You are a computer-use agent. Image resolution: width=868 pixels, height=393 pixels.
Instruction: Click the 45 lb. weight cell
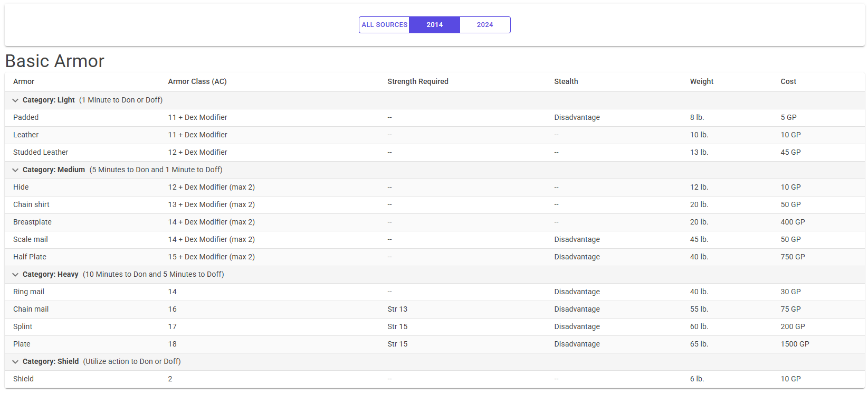pos(699,239)
